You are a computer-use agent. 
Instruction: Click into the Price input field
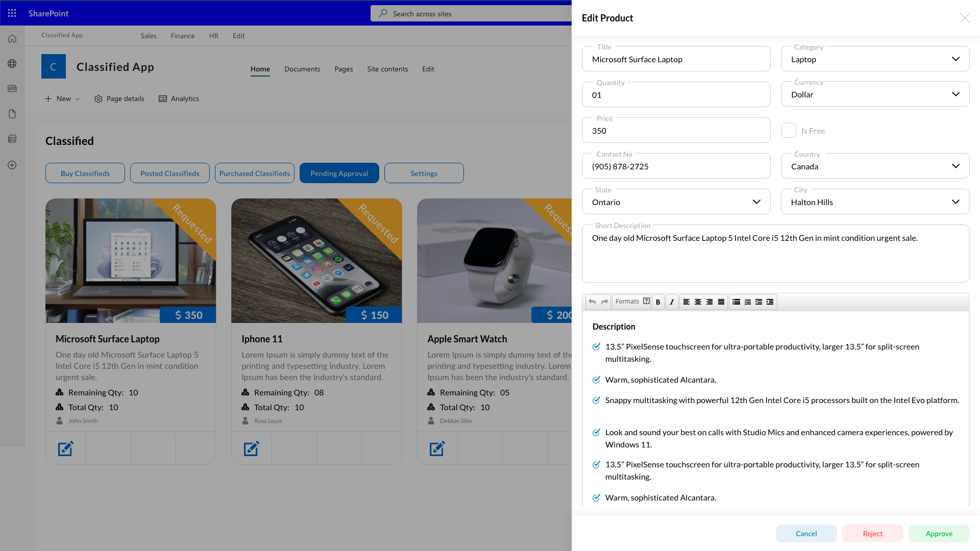coord(676,130)
